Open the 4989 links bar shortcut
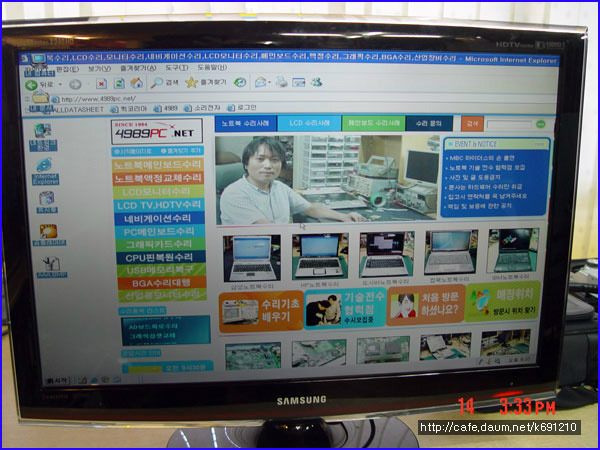The height and width of the screenshot is (450, 600). click(166, 109)
